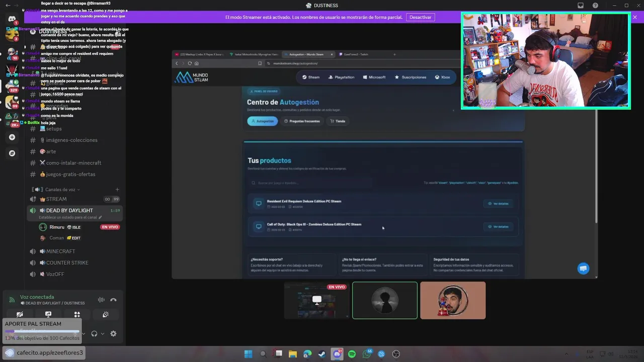Viewport: 644px width, 362px height.
Task: Open Discord direct messages home icon
Action: (x=12, y=19)
